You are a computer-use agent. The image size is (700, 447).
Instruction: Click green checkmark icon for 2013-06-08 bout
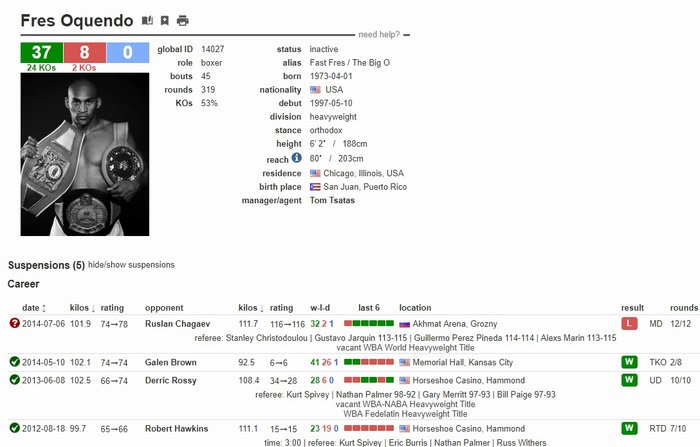(14, 380)
